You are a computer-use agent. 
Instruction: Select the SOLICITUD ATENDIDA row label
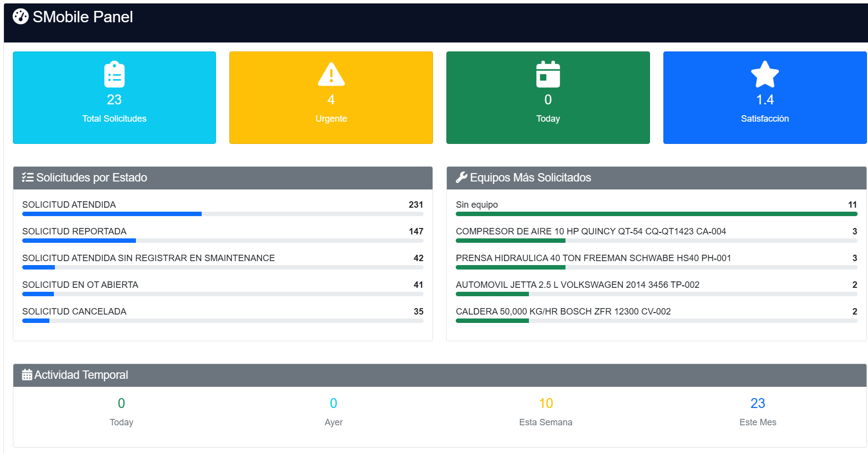point(69,205)
